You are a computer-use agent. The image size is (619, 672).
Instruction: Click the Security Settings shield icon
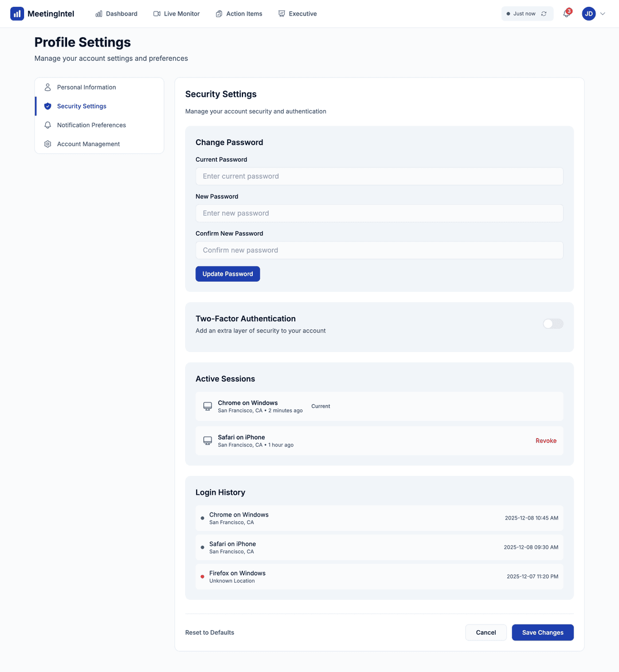coord(48,106)
